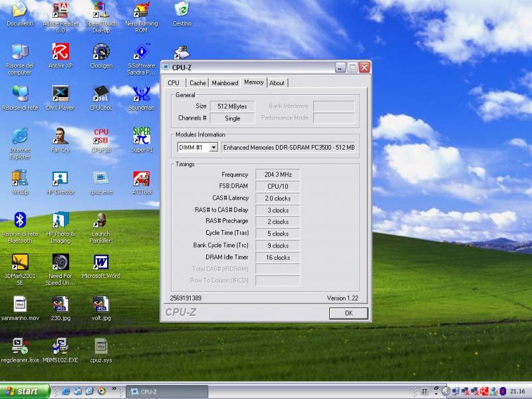Viewport: 532px width, 399px height.
Task: Launch the ATITool shortcut
Action: (x=142, y=182)
